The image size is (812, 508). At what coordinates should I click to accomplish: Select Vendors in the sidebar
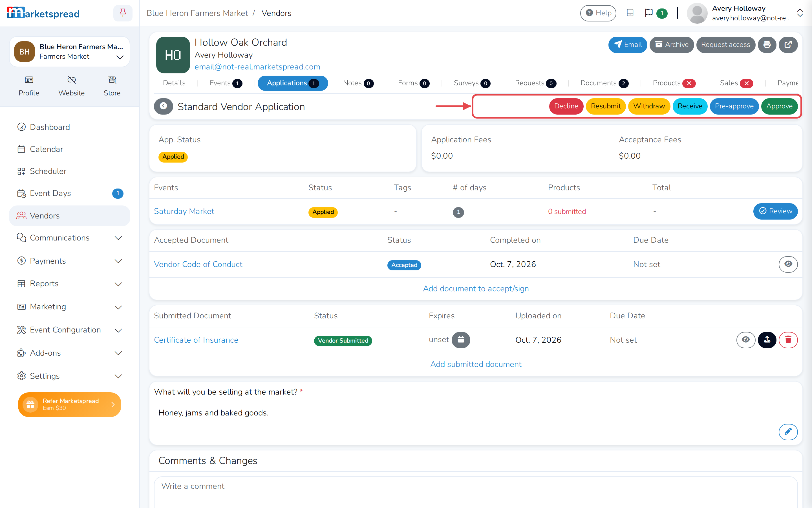[70, 216]
